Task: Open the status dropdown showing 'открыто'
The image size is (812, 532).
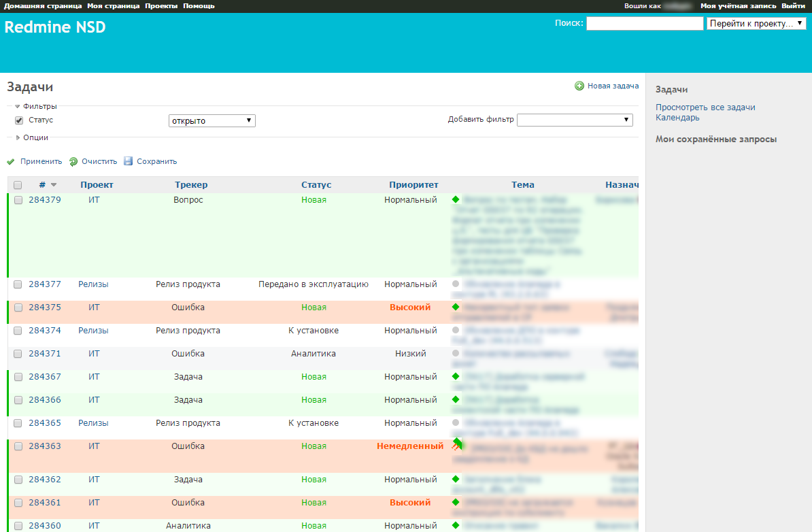Action: [x=212, y=120]
